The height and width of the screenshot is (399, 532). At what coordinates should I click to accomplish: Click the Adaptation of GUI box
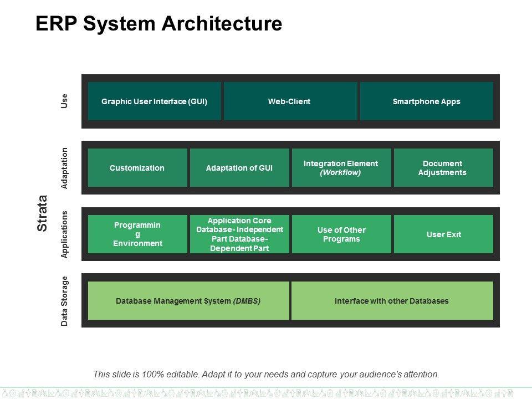[x=239, y=167]
